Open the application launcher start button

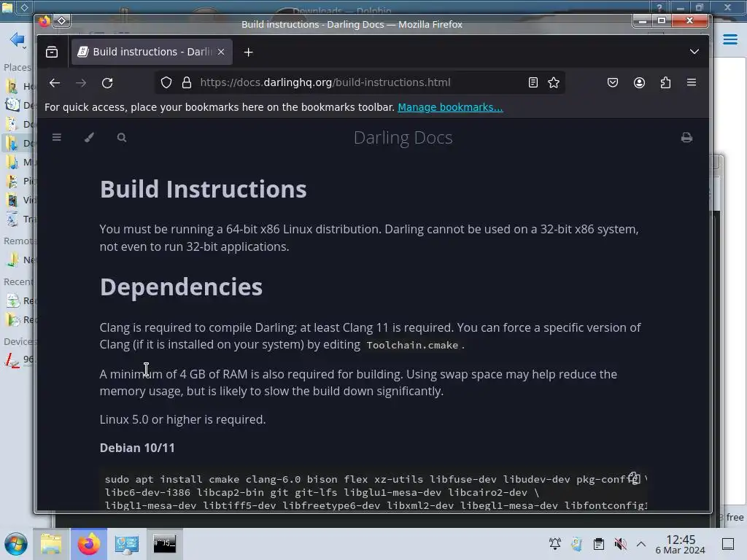(16, 544)
